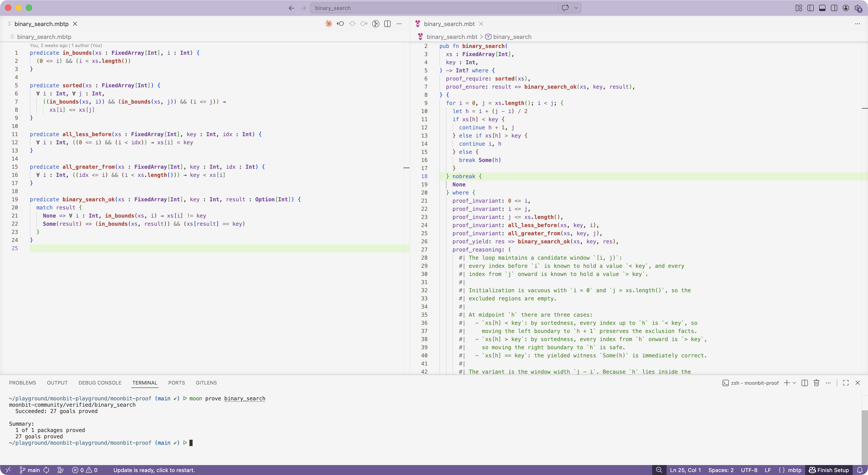Open previous revision with arrow-circle icon
Image resolution: width=868 pixels, height=475 pixels.
point(340,24)
